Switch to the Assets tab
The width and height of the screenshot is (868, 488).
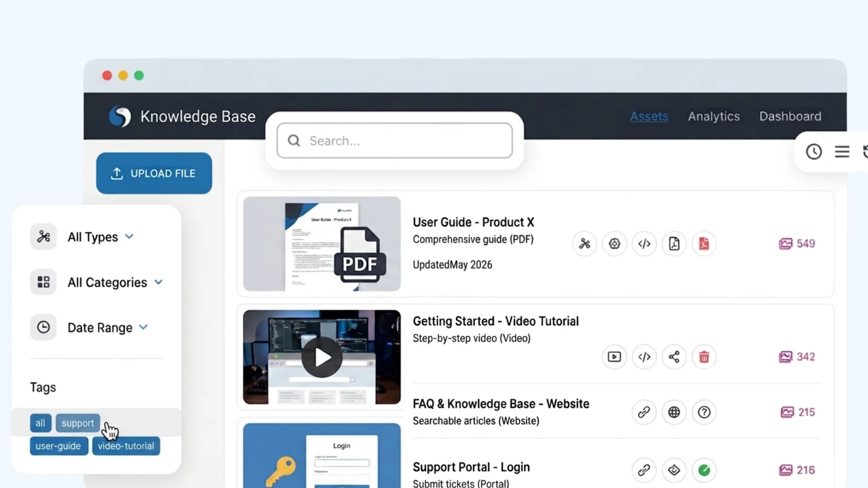click(649, 117)
